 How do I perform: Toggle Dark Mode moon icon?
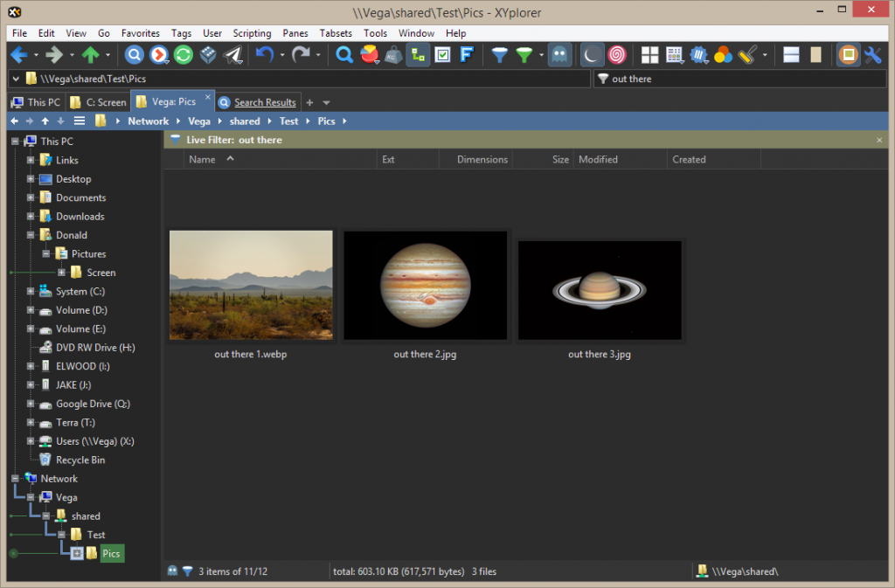(593, 55)
